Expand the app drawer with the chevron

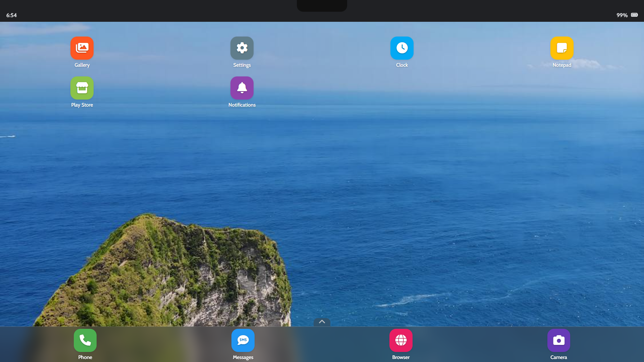click(322, 322)
